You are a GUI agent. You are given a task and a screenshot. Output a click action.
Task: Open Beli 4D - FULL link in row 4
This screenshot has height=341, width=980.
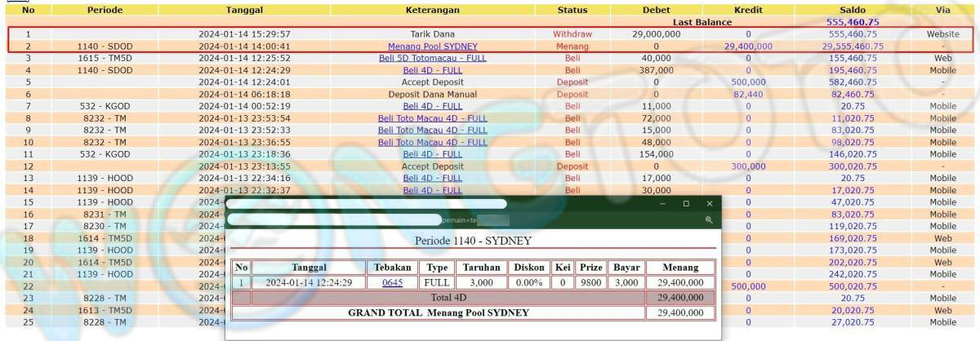(432, 71)
